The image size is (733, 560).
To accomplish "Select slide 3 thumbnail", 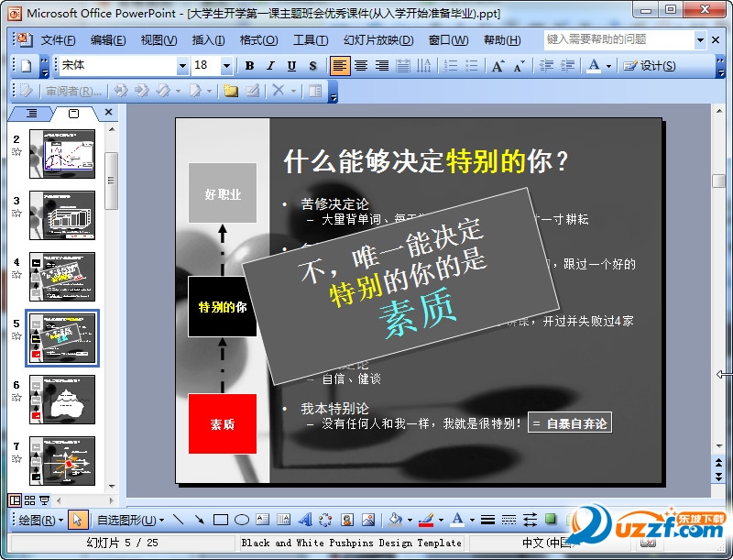I will point(62,215).
